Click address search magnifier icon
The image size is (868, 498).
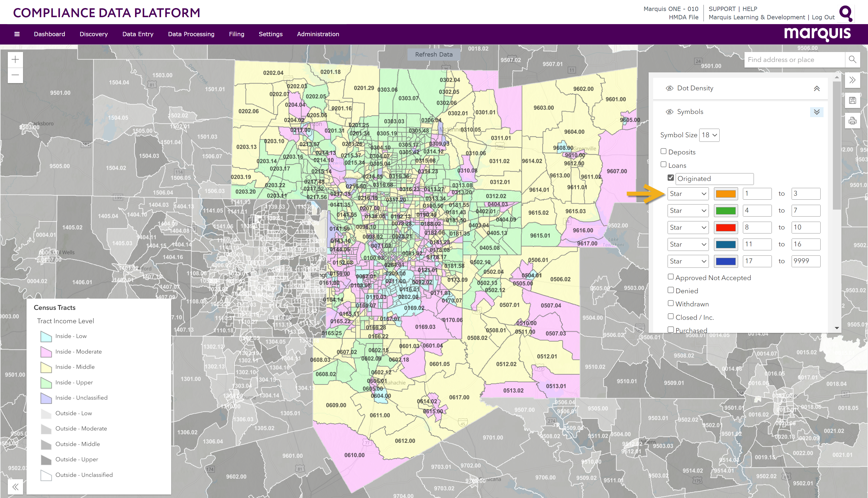click(852, 60)
